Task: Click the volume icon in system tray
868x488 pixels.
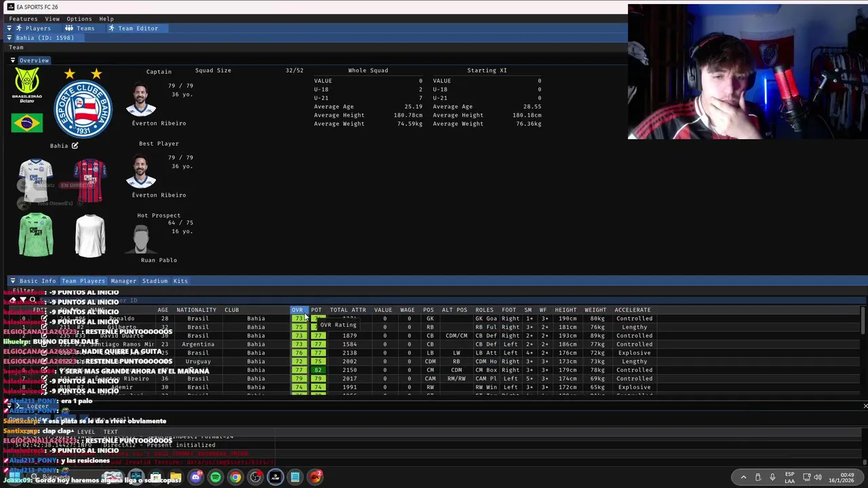Action: [x=818, y=477]
